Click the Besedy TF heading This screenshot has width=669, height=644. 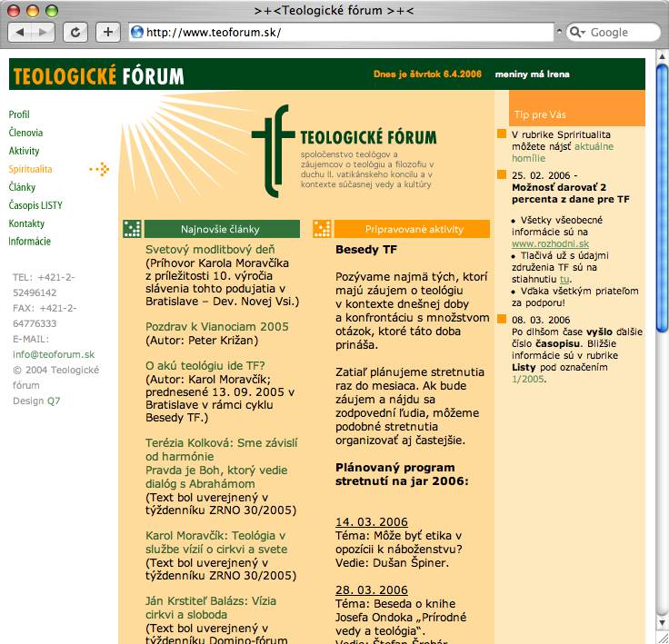(366, 250)
